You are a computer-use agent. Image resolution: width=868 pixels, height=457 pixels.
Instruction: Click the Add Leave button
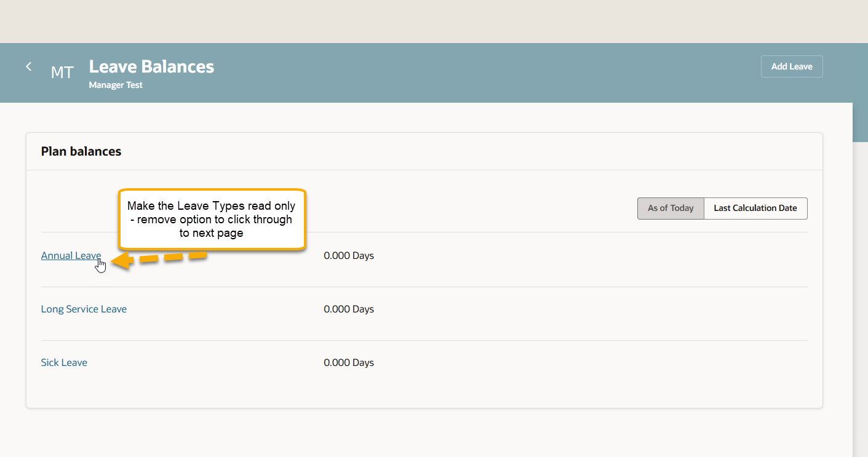point(792,66)
